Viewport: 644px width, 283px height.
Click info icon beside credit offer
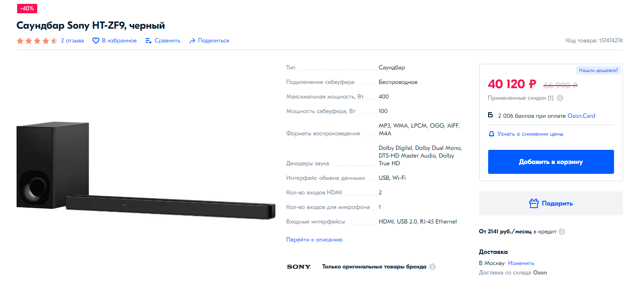click(x=562, y=232)
